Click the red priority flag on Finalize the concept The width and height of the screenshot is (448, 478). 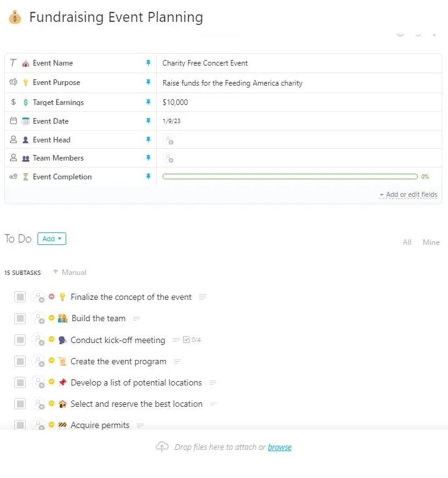[x=51, y=296]
